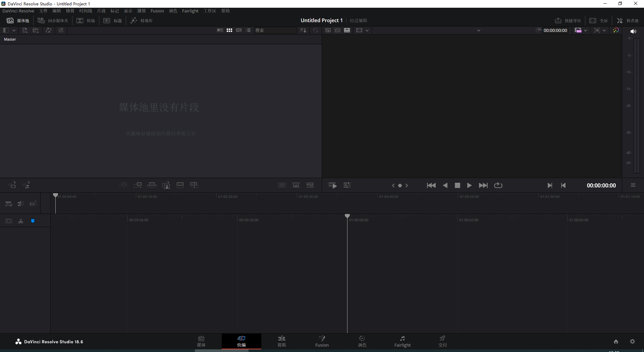
Task: Mute audio with the speaker icon
Action: (x=634, y=31)
